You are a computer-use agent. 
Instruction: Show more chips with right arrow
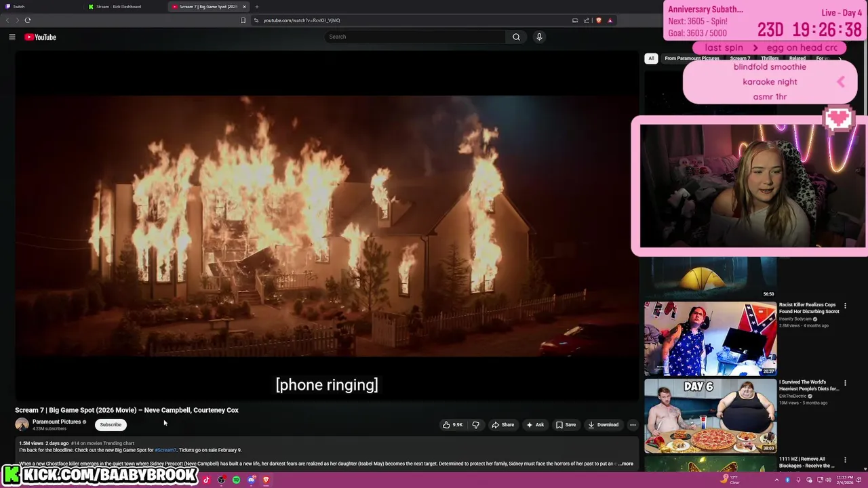(x=840, y=59)
